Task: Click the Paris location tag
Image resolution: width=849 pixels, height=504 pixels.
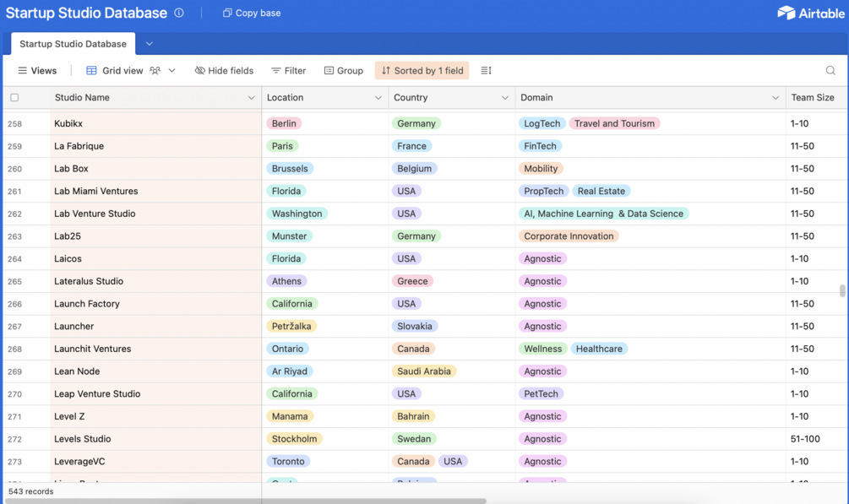Action: 282,146
